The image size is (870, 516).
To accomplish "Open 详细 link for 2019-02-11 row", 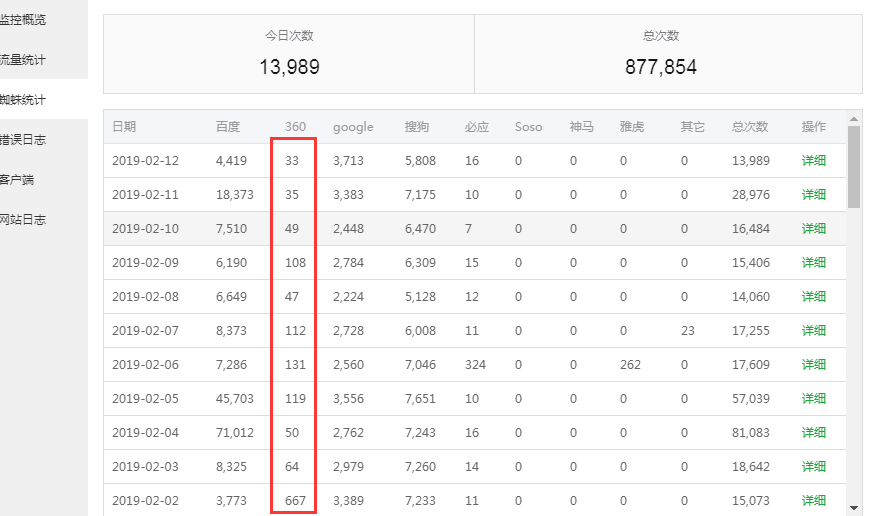I will pyautogui.click(x=814, y=195).
